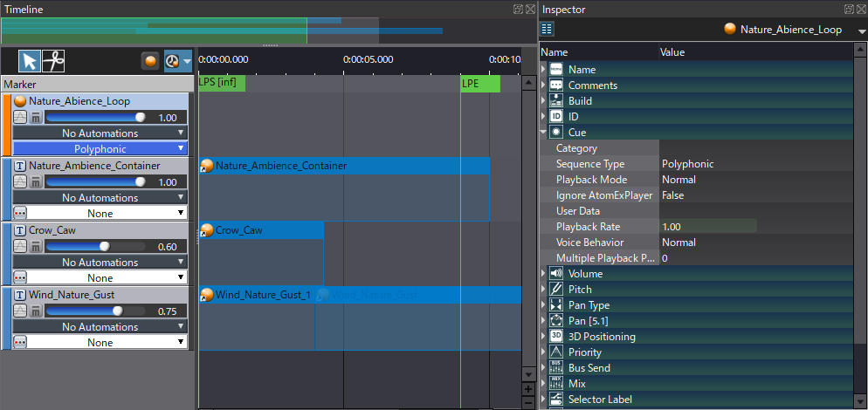Screen dimensions: 868x410
Task: Click automation graph icon on Wind_Nature_Gust track
Action: click(20, 311)
